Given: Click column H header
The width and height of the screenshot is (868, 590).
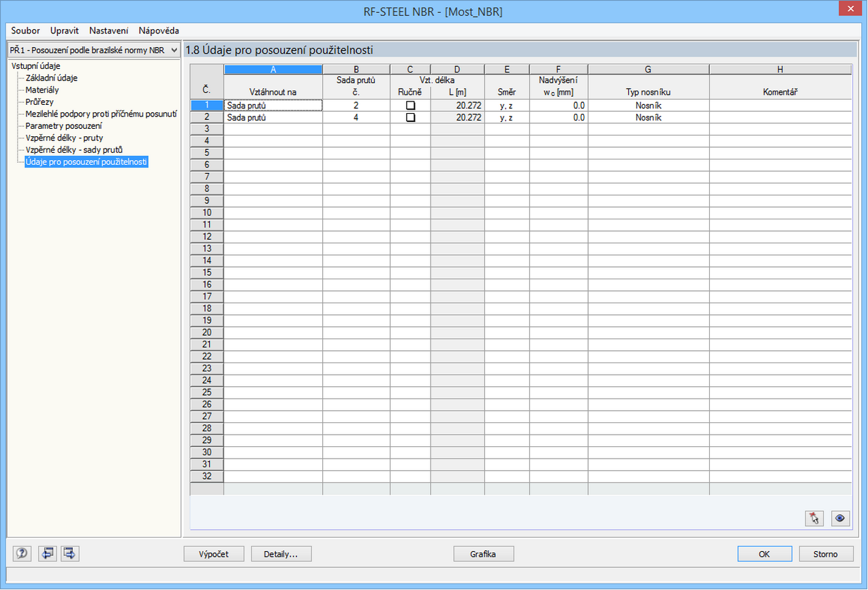Looking at the screenshot, I should (781, 69).
